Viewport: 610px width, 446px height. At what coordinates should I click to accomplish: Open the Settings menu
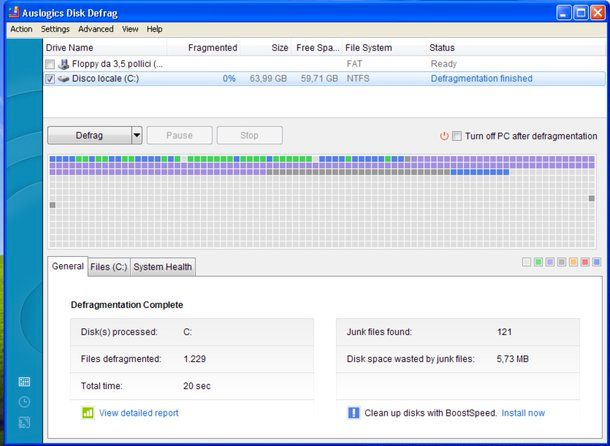tap(55, 29)
